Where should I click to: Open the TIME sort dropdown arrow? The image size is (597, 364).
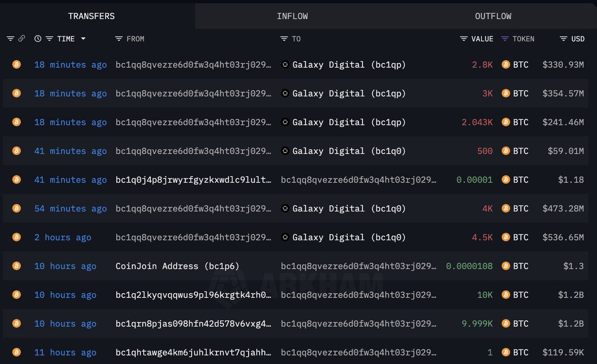84,38
